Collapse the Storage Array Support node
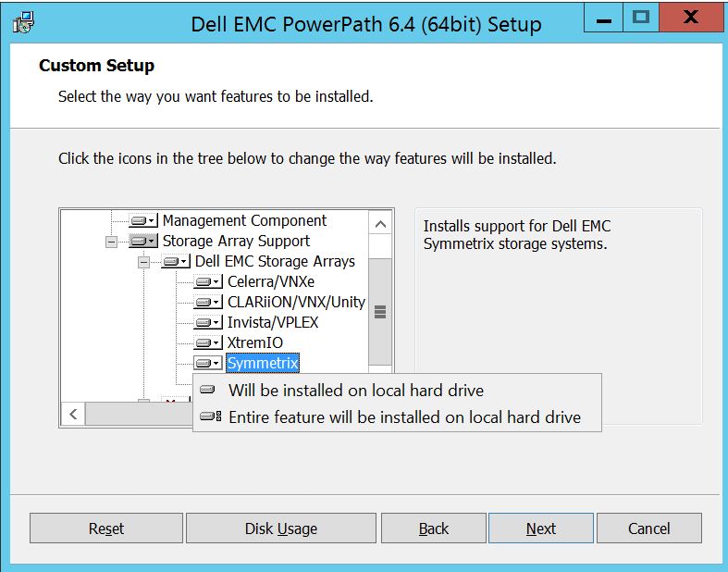The height and width of the screenshot is (572, 728). (112, 242)
